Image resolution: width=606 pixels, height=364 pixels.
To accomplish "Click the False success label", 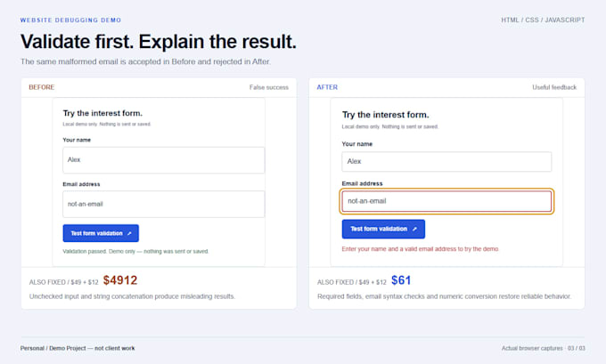I will (x=269, y=87).
